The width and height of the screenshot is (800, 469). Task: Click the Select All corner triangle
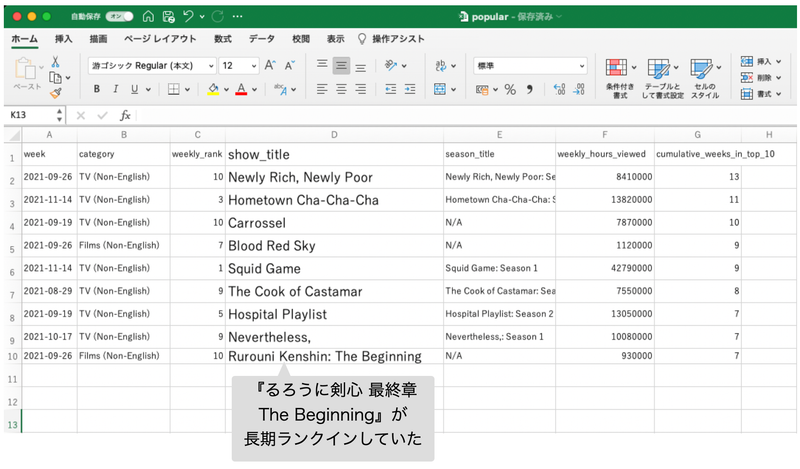tap(14, 135)
